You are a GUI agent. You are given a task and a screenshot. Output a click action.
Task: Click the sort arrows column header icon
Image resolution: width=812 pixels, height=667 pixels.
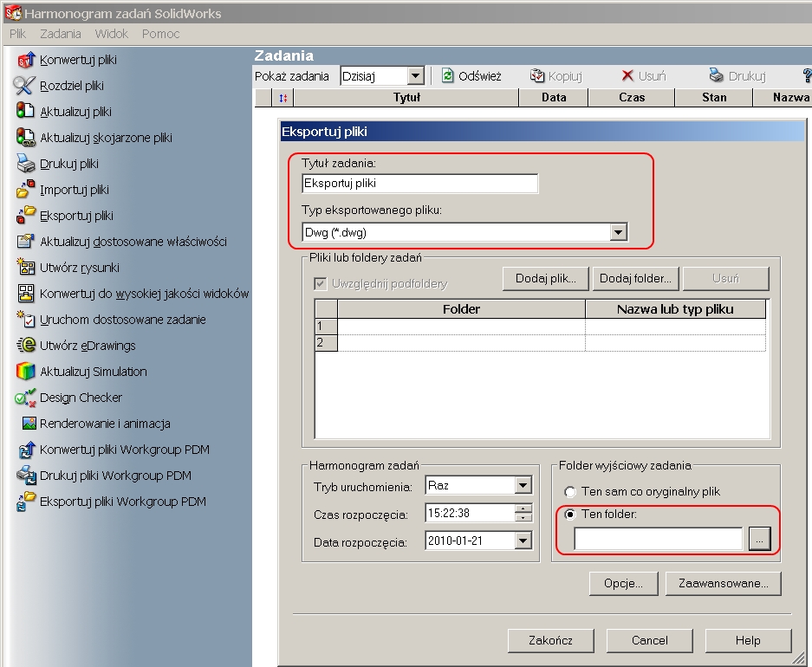point(283,98)
